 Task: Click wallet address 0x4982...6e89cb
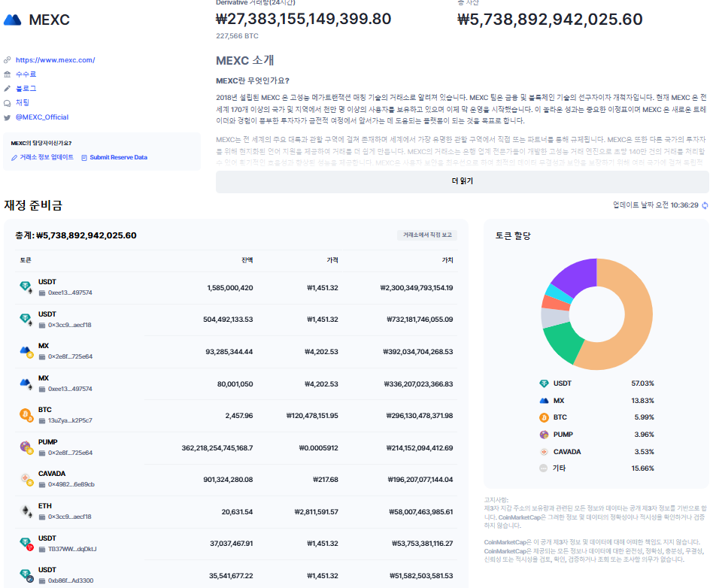click(71, 485)
